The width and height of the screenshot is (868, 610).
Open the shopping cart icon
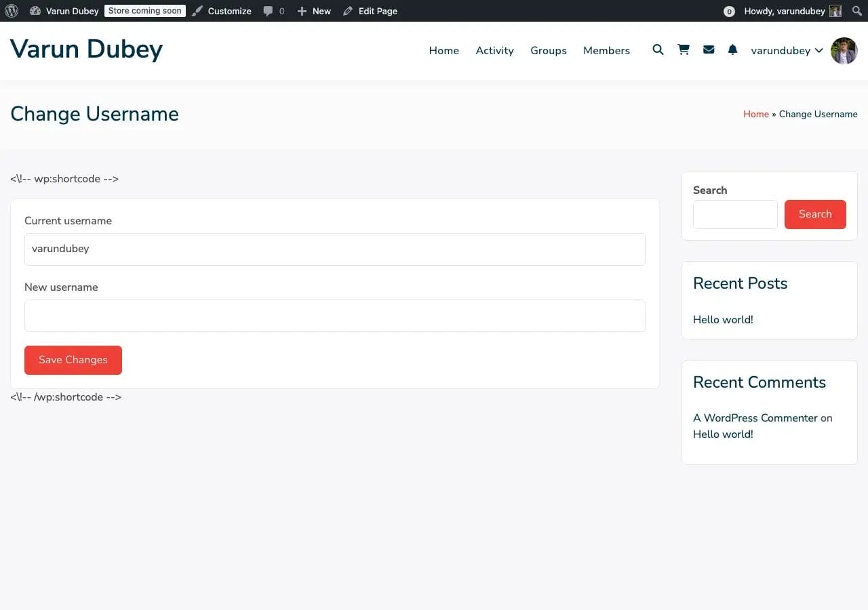pos(684,50)
